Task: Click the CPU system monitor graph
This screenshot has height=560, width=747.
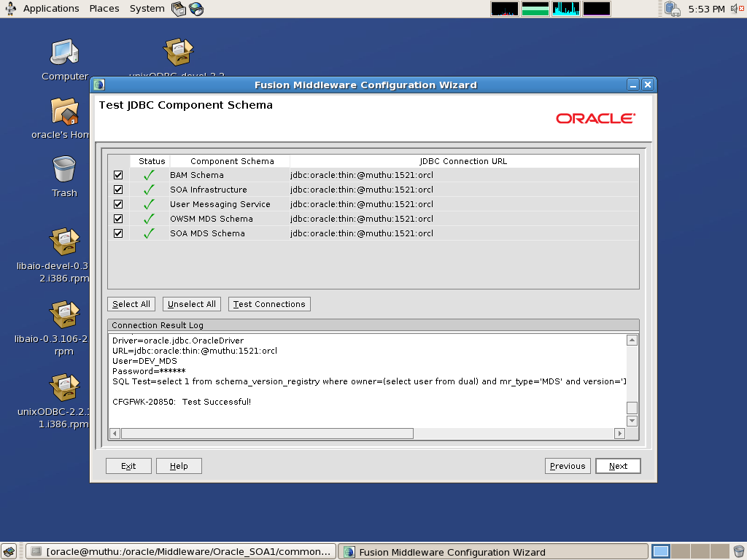Action: click(505, 9)
